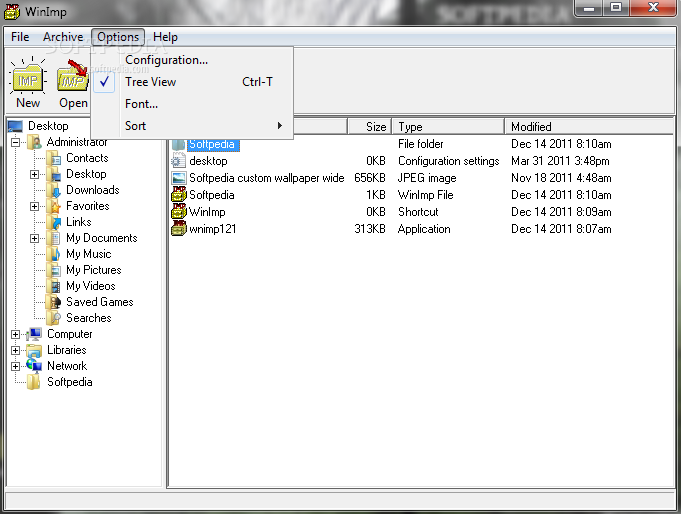Expand the Network tree node
681x514 pixels.
[16, 366]
